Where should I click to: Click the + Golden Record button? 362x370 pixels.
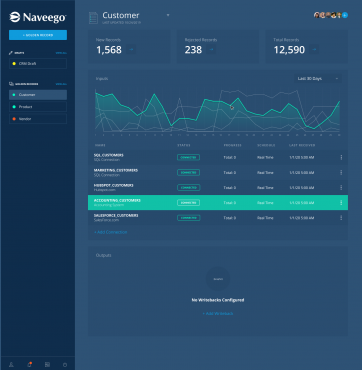[38, 35]
